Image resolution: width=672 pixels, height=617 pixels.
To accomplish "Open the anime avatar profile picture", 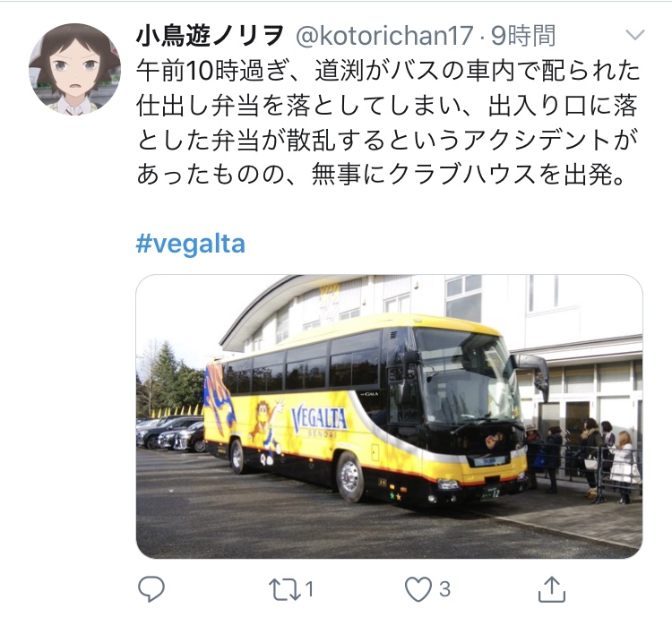I will [x=74, y=69].
